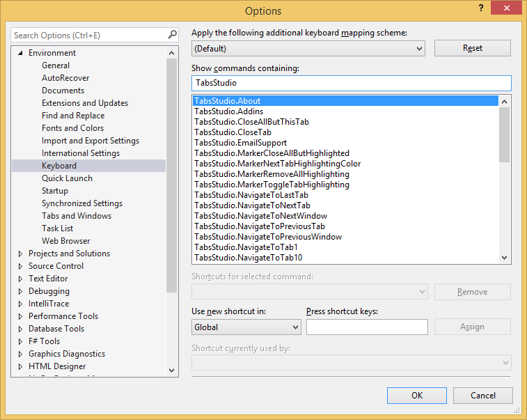Select Import and Export Settings
Viewport: 527px width, 420px height.
click(x=90, y=141)
